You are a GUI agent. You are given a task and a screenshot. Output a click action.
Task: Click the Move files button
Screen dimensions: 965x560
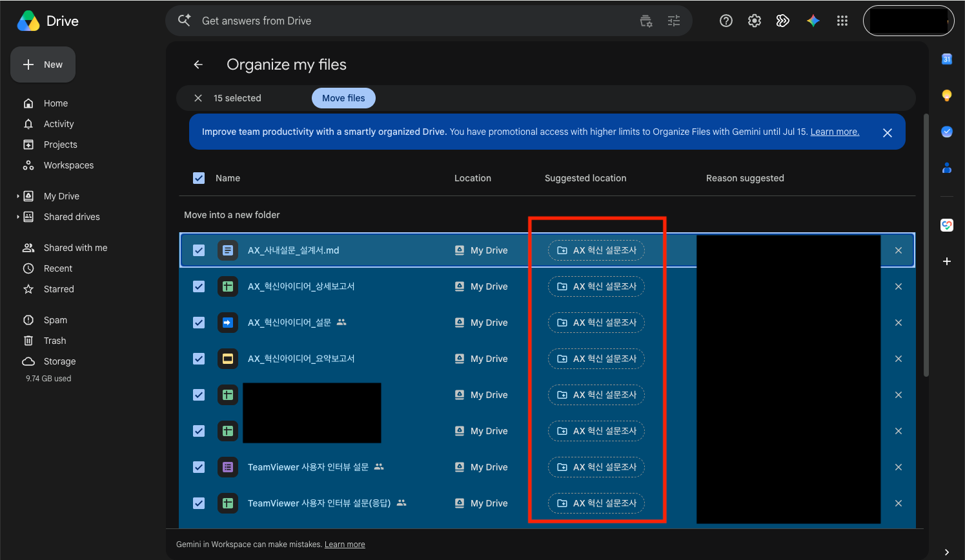pos(343,98)
